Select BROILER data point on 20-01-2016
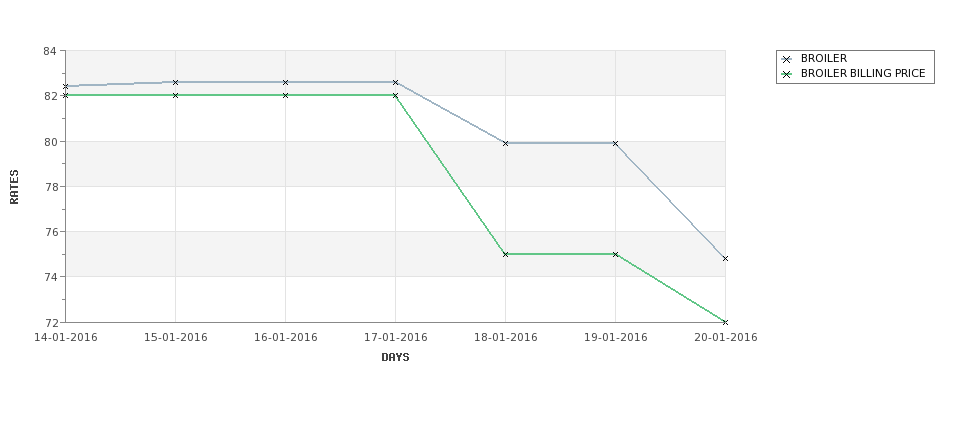975x429 pixels. [x=725, y=259]
